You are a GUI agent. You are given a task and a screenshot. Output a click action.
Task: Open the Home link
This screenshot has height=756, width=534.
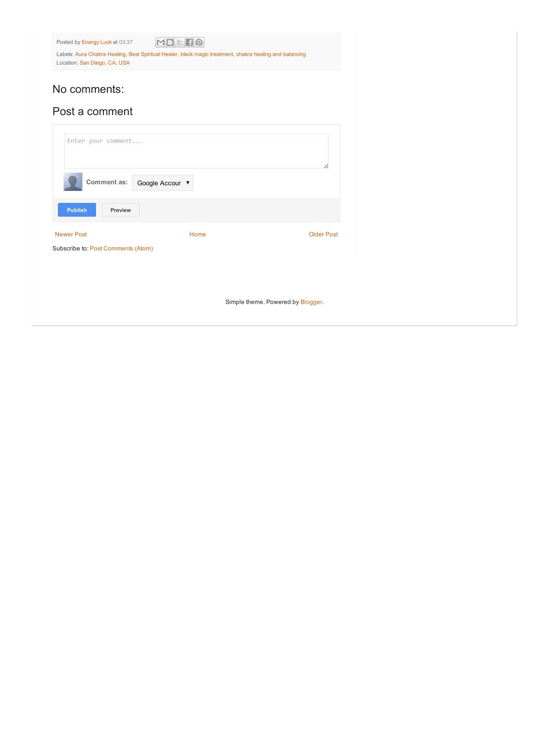(x=198, y=234)
